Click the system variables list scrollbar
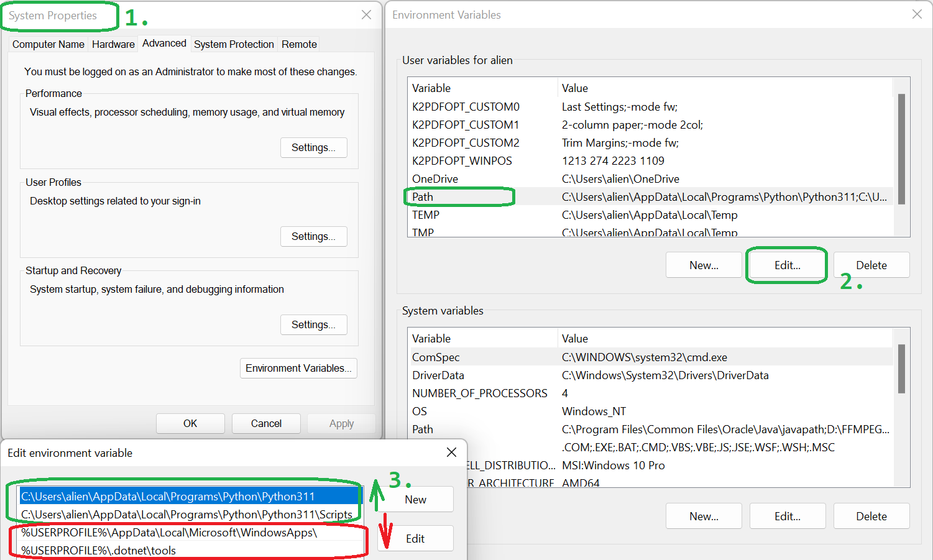The width and height of the screenshot is (933, 560). click(x=901, y=369)
